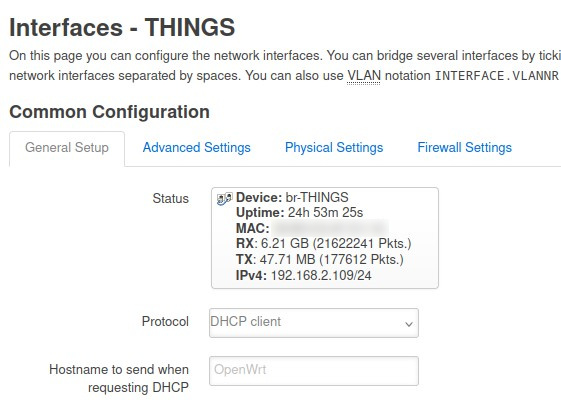Screen dimensions: 561x409
Task: Click the dotted-underlined VLAN abbreviation
Action: coord(364,76)
